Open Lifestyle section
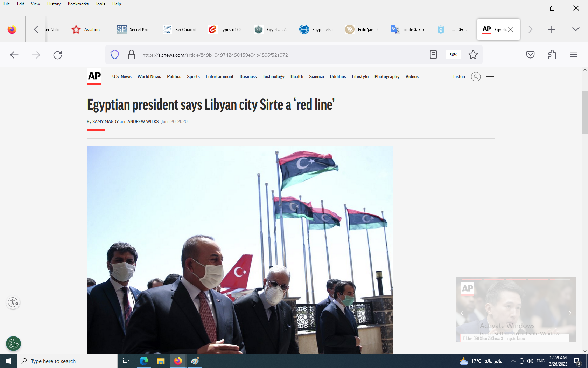The height and width of the screenshot is (368, 588). 360,76
